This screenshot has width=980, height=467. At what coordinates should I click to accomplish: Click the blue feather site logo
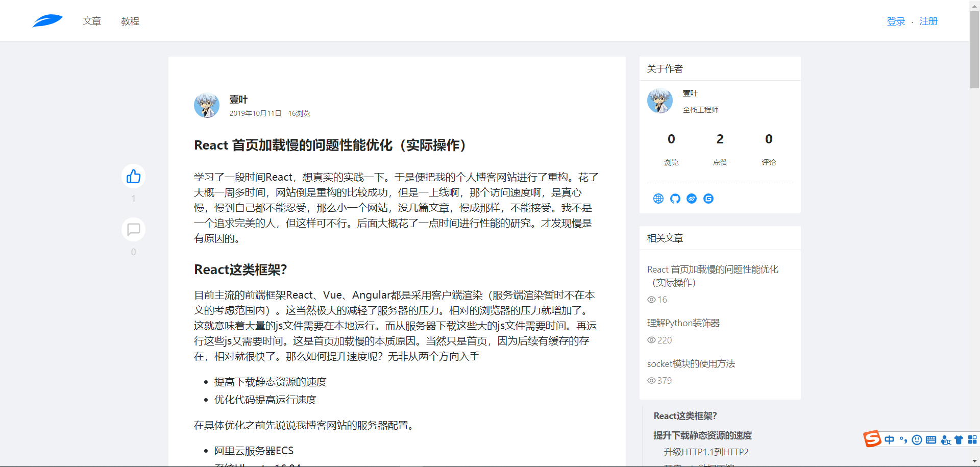pyautogui.click(x=47, y=21)
